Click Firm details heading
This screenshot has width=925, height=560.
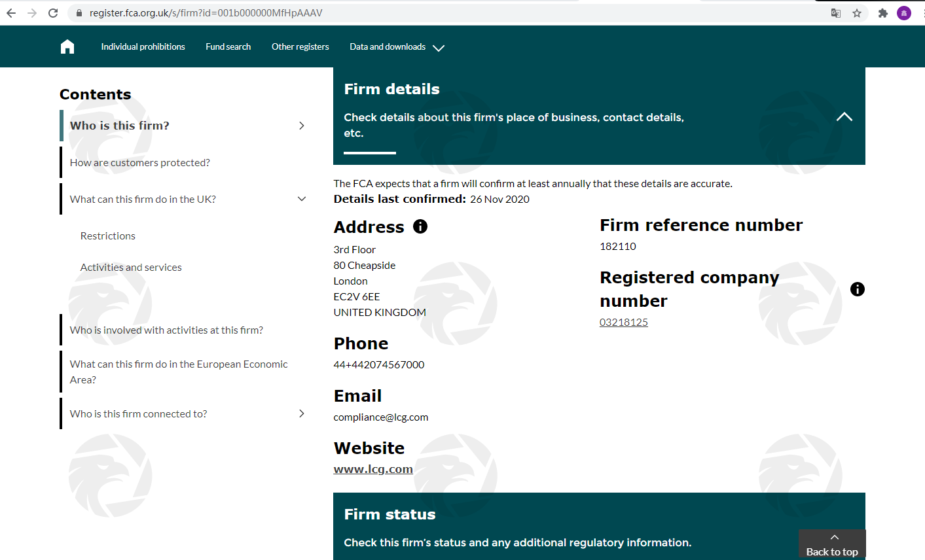[x=391, y=89]
